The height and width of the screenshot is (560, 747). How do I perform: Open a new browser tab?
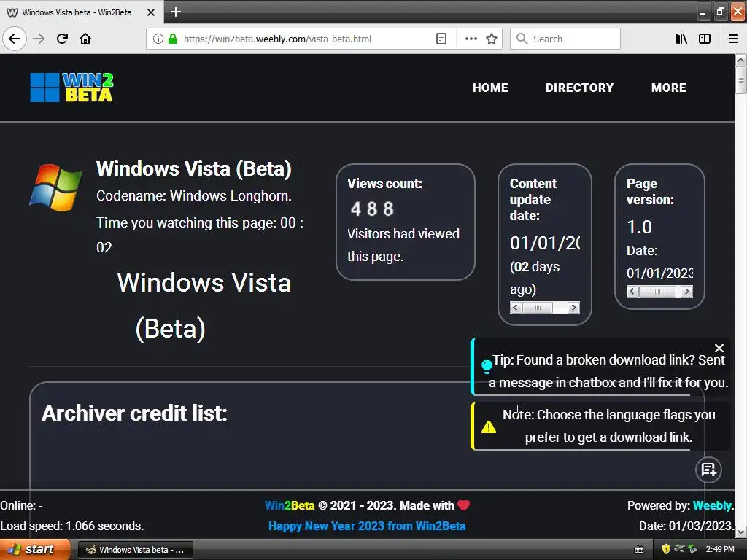175,12
